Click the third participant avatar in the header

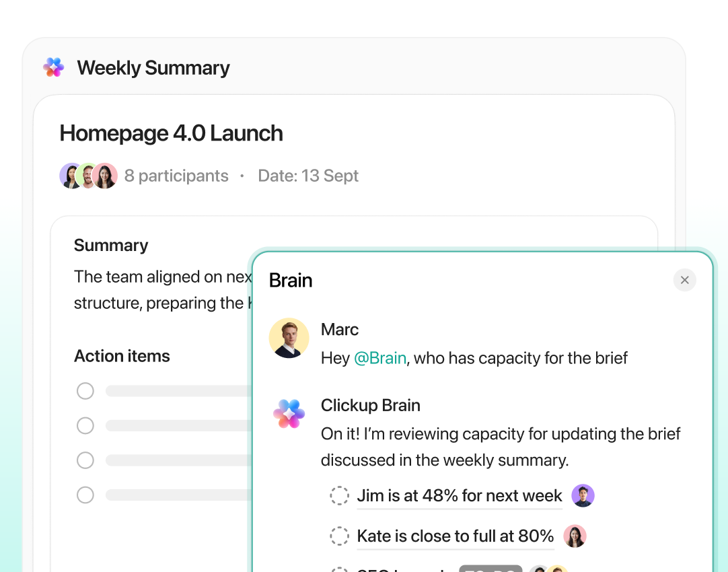point(104,175)
